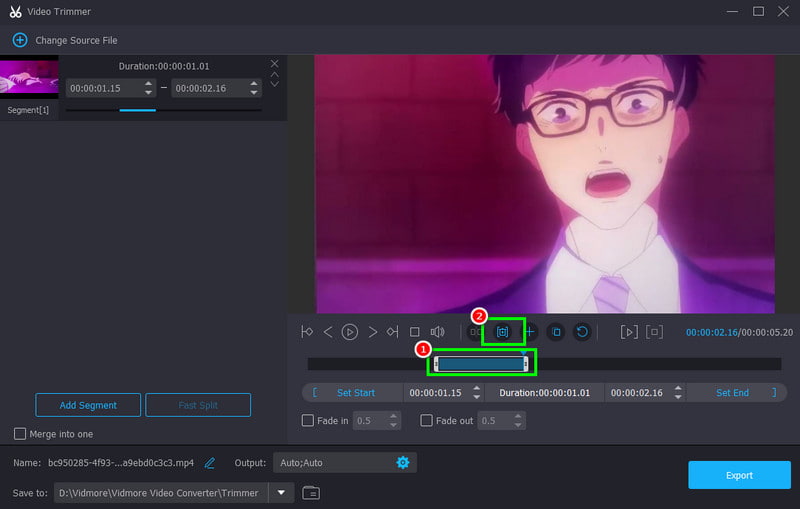Open output settings gear icon
The width and height of the screenshot is (800, 509).
[403, 463]
